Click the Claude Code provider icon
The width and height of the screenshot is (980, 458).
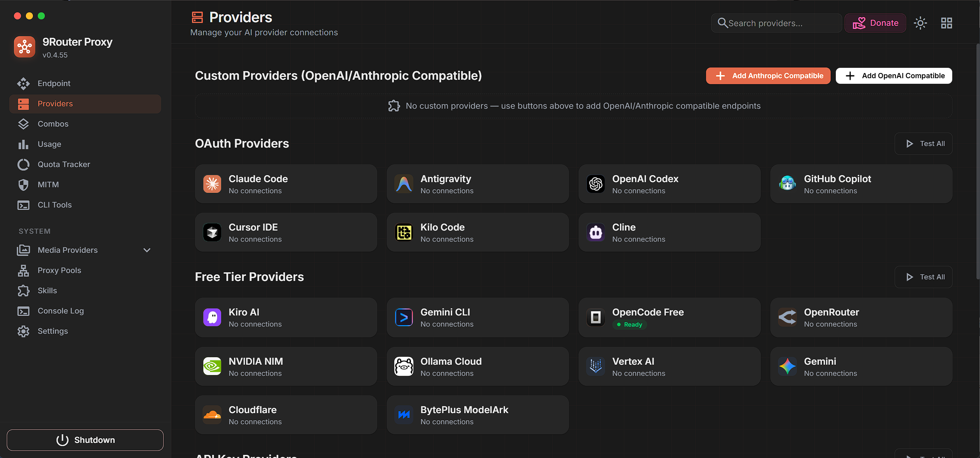pos(212,184)
